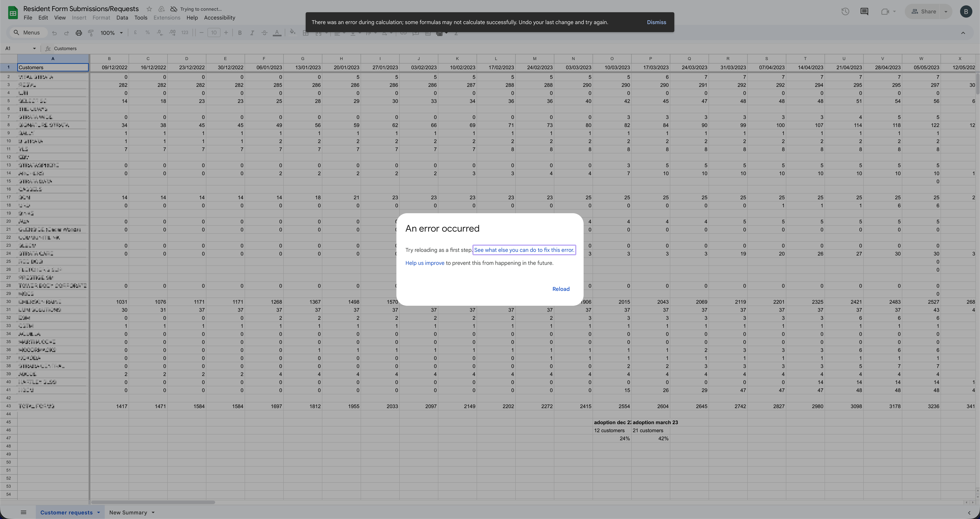The image size is (980, 519).
Task: Toggle italic formatting
Action: [x=252, y=33]
